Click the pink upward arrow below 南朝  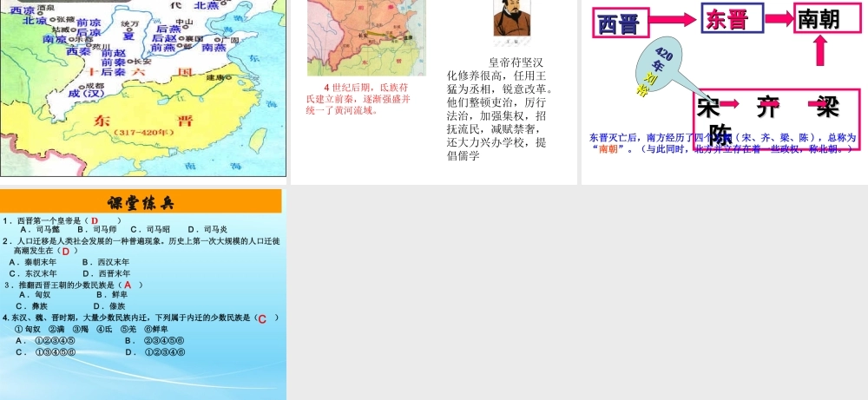pos(821,51)
